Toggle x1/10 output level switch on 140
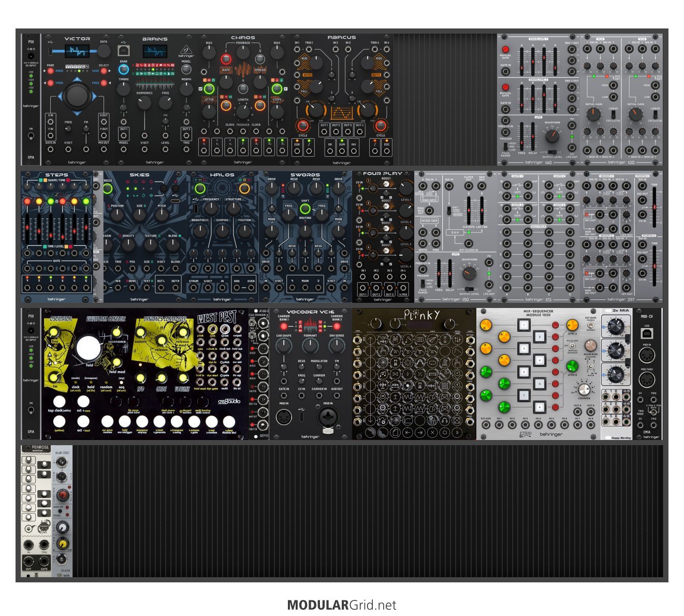The image size is (684, 616). click(552, 152)
